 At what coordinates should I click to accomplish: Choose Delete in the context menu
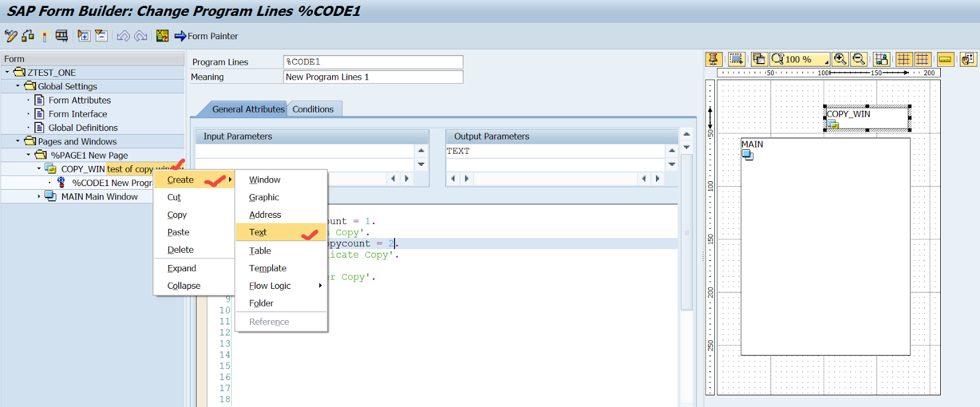click(x=194, y=250)
